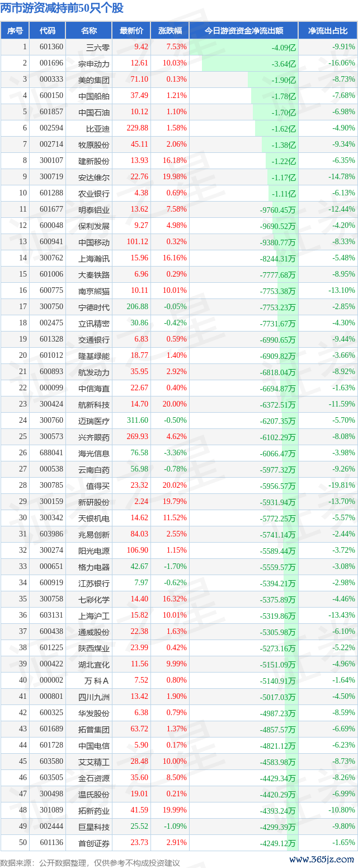Viewport: 358px width, 868px height.
Task: Select stock name 比亚迪
Action: point(98,128)
